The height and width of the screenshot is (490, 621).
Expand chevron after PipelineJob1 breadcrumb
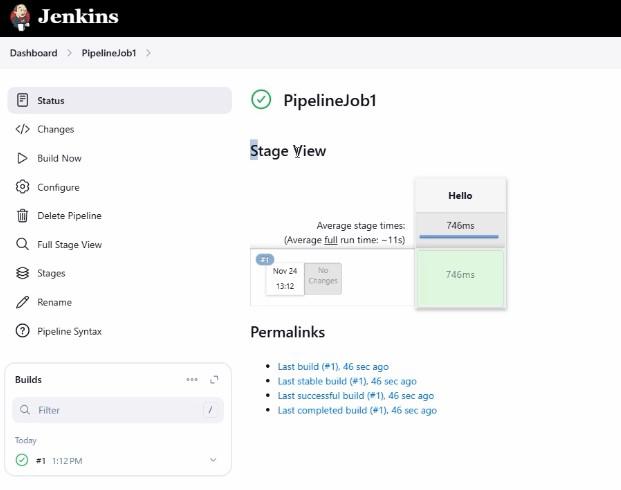click(148, 53)
